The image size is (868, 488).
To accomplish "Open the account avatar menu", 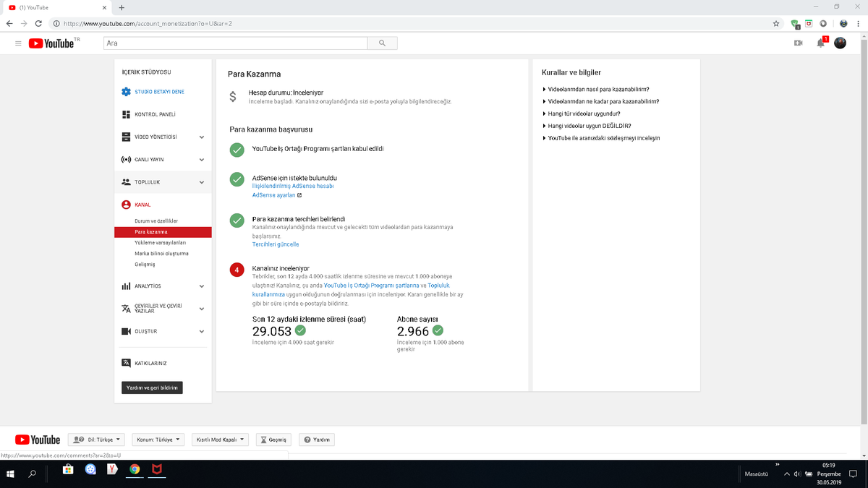I will (840, 43).
